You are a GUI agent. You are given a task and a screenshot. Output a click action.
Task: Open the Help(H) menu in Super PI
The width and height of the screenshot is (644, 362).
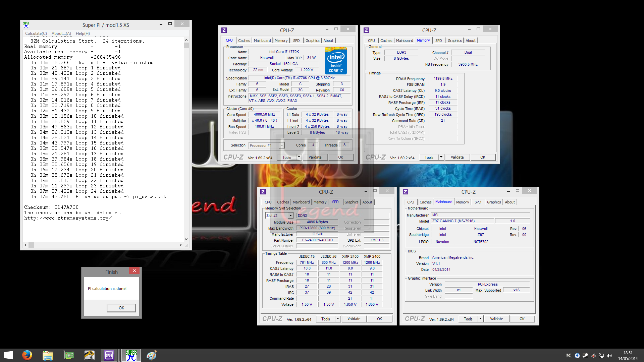click(83, 34)
